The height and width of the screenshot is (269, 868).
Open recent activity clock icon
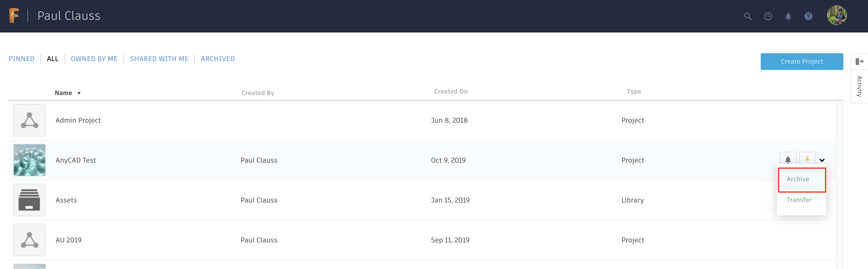pos(768,16)
